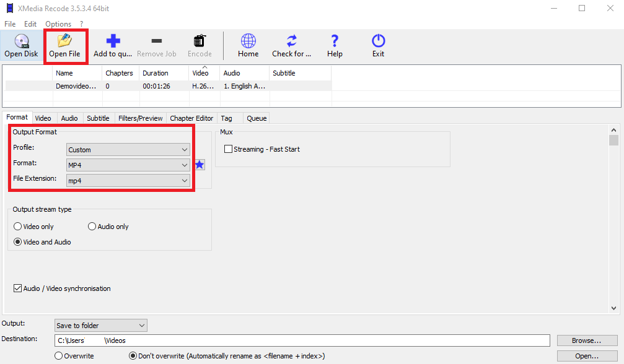This screenshot has height=364, width=624.
Task: Click the Browse... button
Action: click(x=586, y=340)
